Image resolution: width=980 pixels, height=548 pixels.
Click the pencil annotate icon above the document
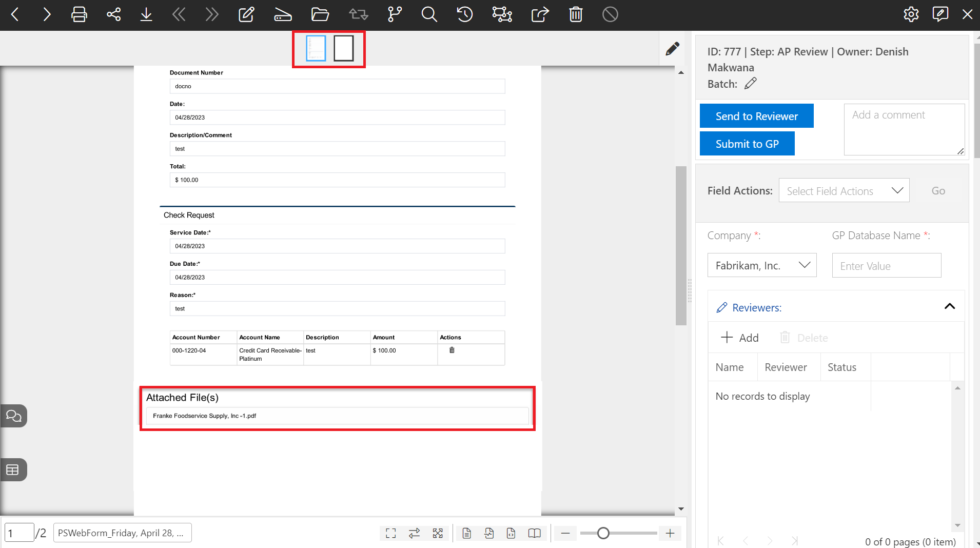pos(673,49)
